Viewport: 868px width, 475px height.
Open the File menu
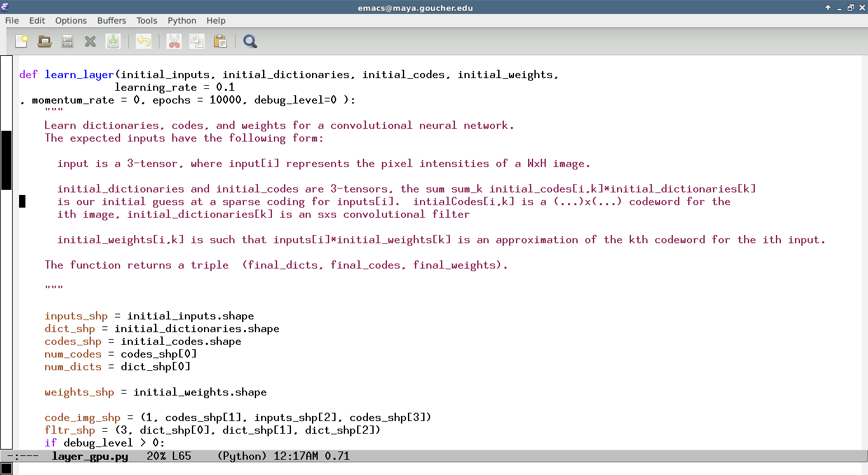(12, 20)
